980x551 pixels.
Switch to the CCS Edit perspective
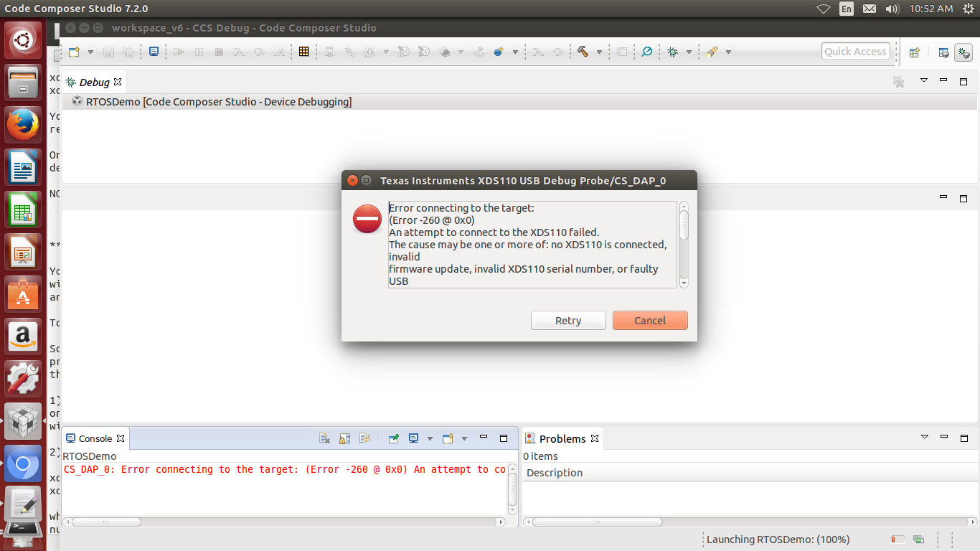944,52
